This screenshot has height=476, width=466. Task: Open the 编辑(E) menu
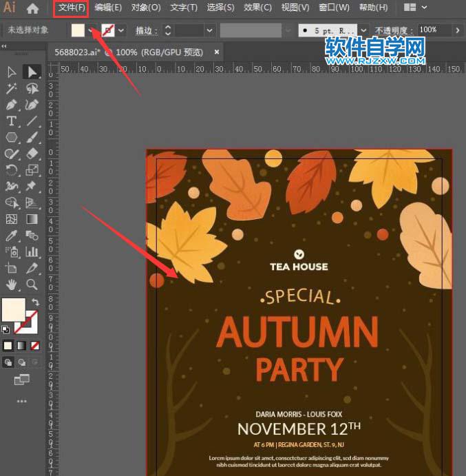[107, 8]
